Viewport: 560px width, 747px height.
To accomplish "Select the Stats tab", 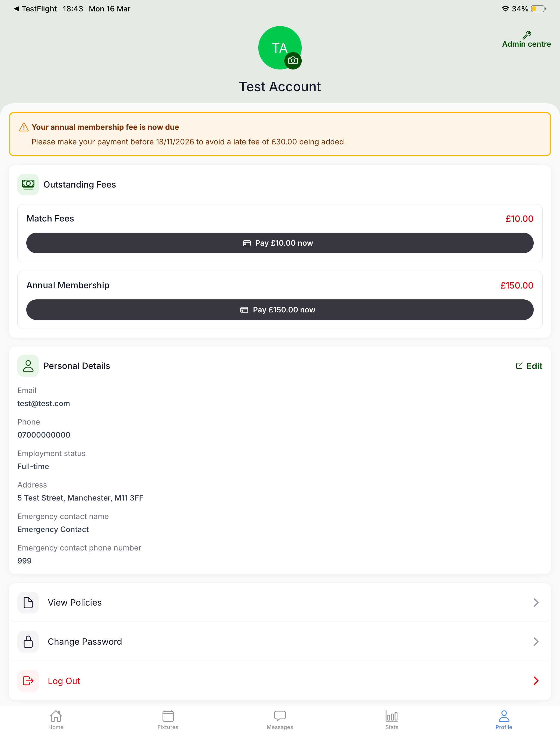I will point(392,720).
